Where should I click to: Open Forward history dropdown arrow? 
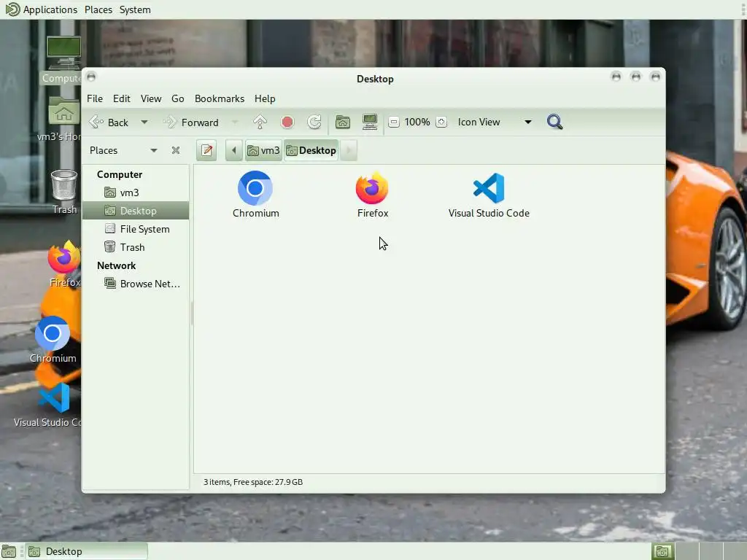tap(235, 122)
